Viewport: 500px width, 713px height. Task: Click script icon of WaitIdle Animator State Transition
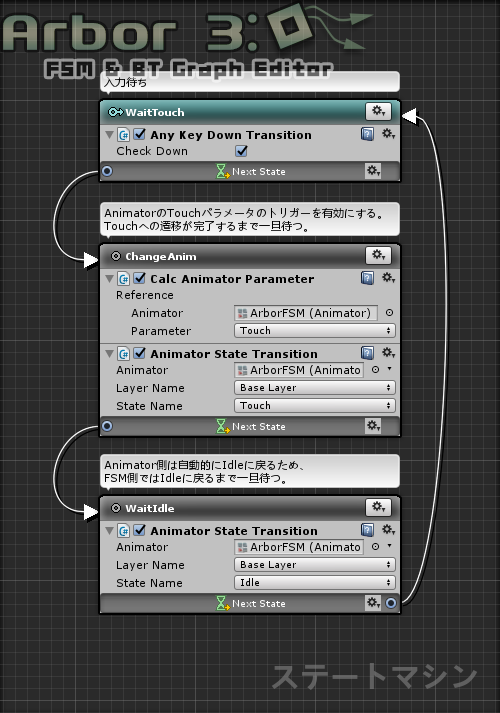(124, 530)
